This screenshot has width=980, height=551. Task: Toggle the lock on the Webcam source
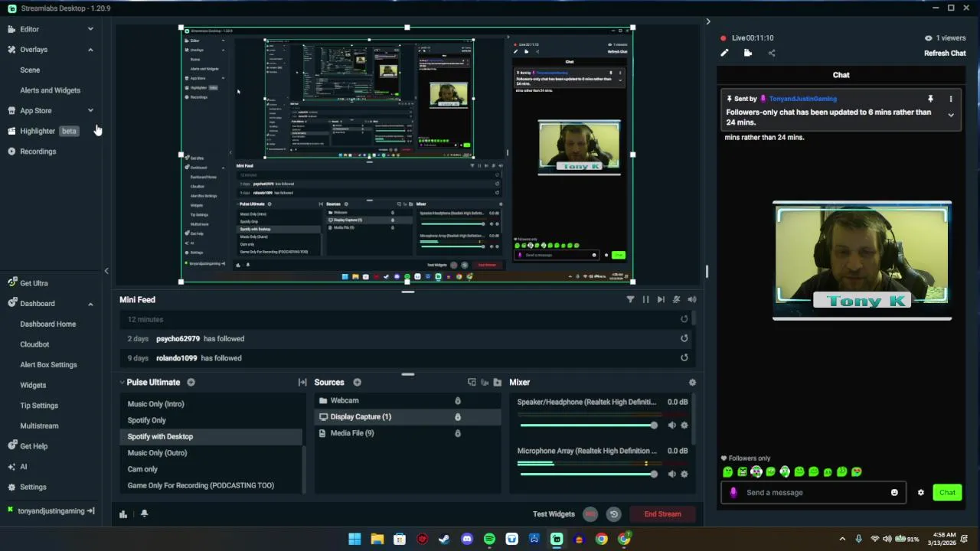(458, 400)
